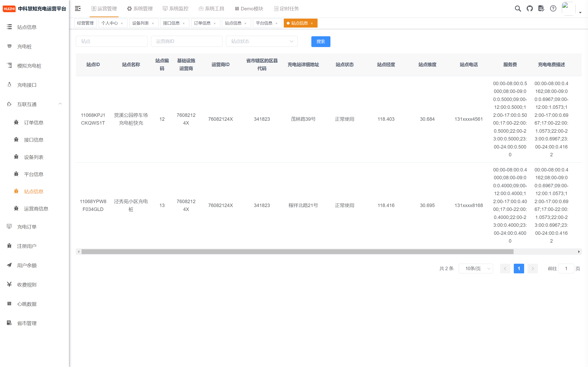Screen dimensions: 588x367
Task: Collapse the 互联互通 submenu chevron
Action: (x=60, y=104)
